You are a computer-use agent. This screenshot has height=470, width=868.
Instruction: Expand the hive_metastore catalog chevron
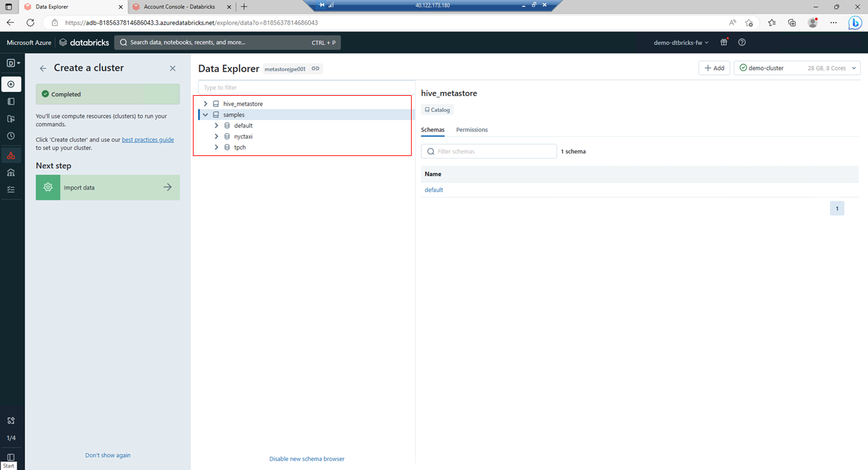tap(206, 104)
